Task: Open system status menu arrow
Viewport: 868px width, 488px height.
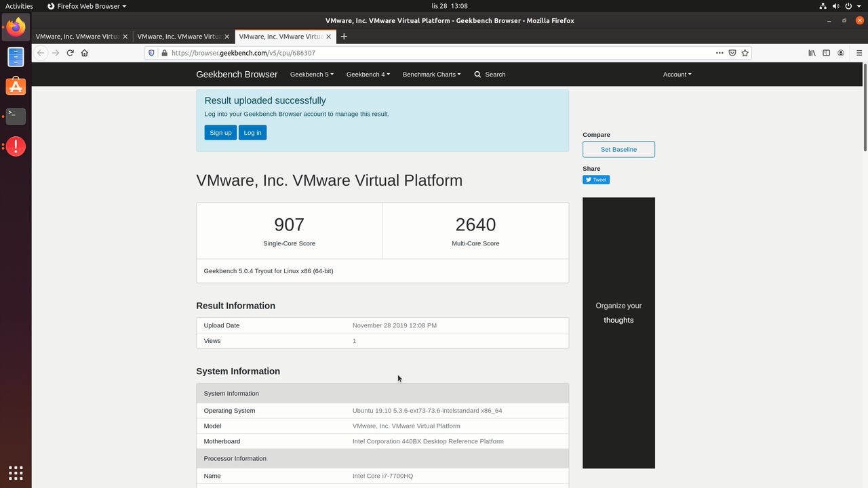Action: point(860,6)
